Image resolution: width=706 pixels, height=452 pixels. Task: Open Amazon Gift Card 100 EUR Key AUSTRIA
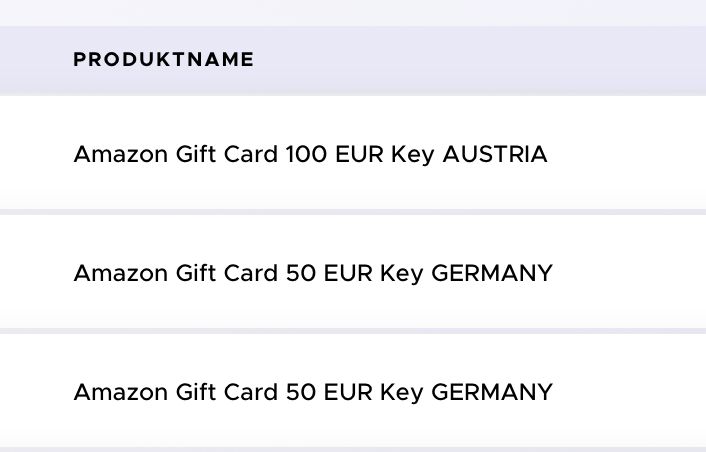[310, 154]
